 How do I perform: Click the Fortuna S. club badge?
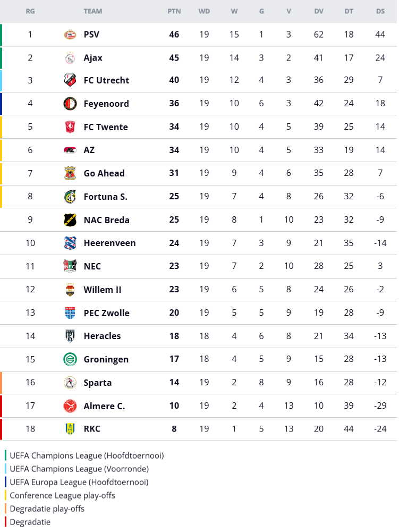coord(70,197)
